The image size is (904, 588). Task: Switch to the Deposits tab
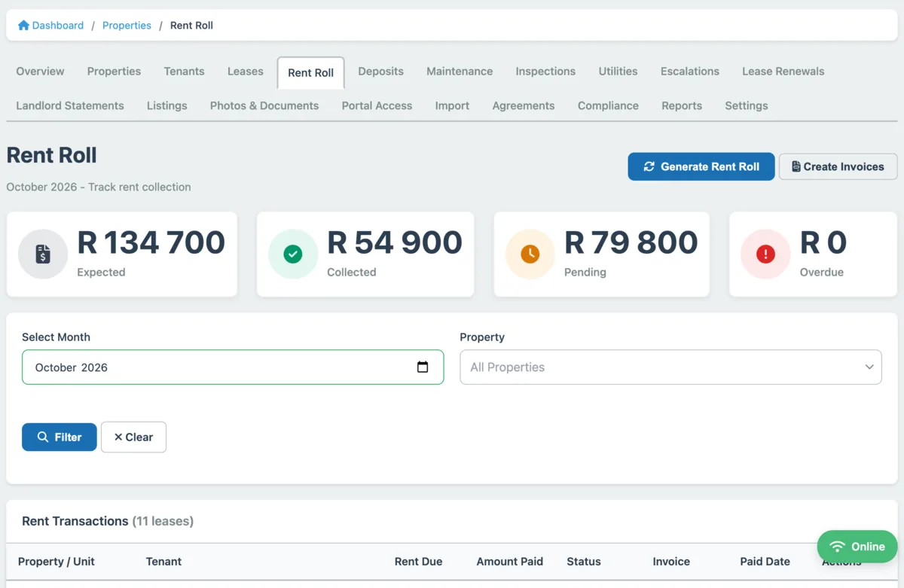[380, 72]
